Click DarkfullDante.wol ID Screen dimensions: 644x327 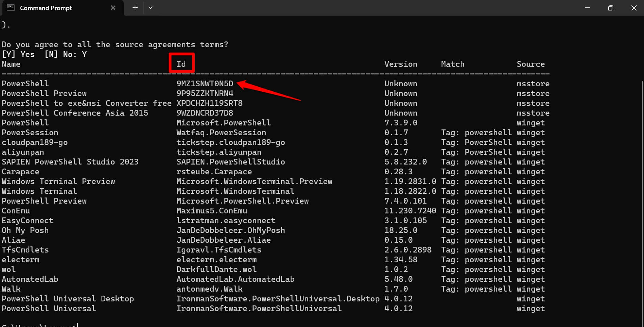(x=217, y=269)
